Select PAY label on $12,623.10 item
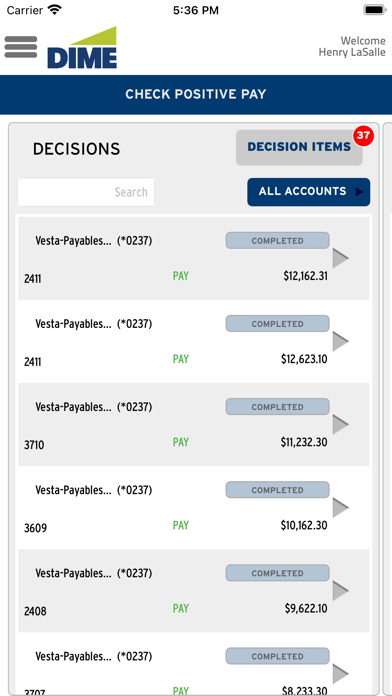This screenshot has height=696, width=392. [x=181, y=359]
